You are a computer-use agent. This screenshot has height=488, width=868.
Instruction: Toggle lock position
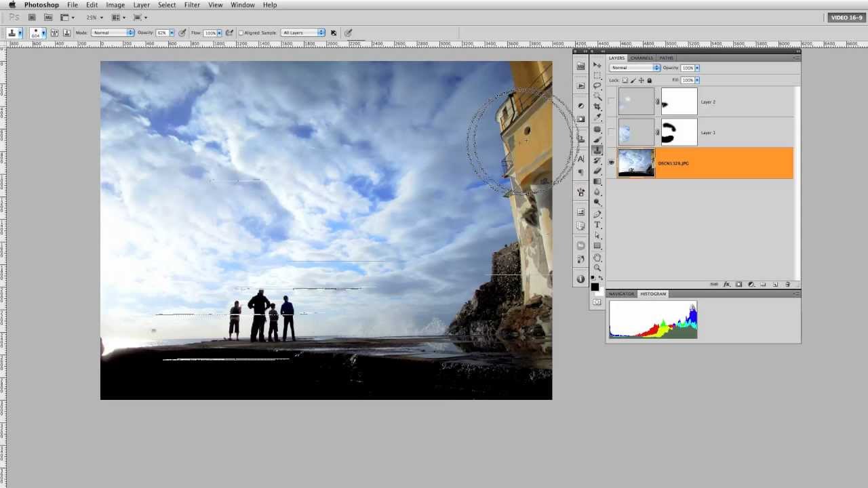pos(641,80)
